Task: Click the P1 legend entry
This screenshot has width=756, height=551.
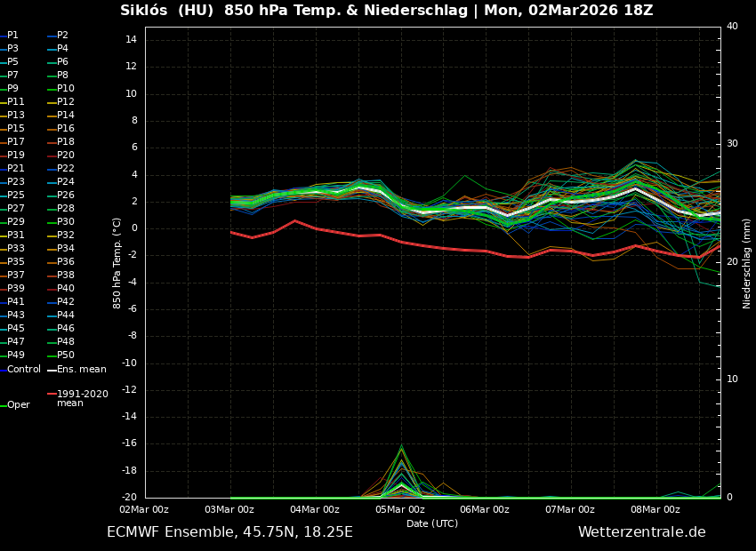Action: (12, 36)
